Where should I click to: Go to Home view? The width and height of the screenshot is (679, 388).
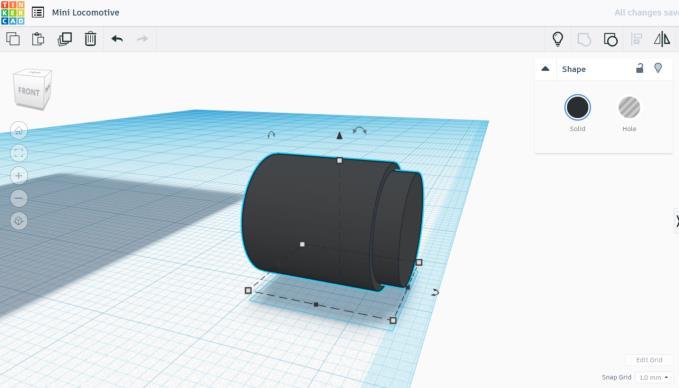[19, 130]
